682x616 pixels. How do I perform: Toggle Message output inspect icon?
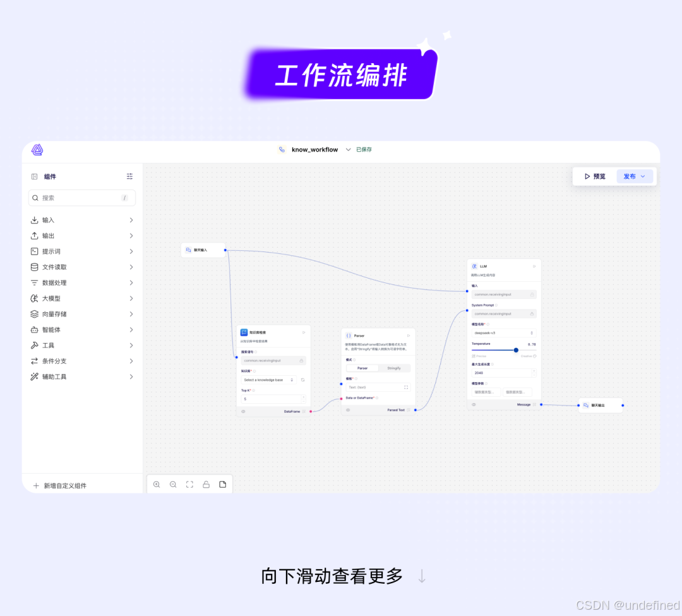[x=535, y=404]
